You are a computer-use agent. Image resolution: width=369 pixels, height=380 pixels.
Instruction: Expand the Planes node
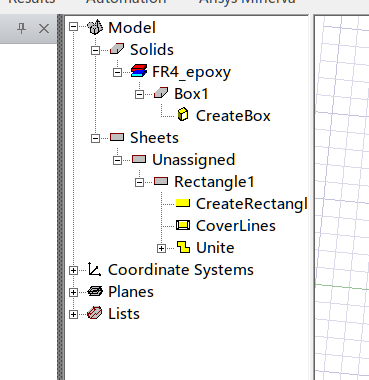(73, 292)
